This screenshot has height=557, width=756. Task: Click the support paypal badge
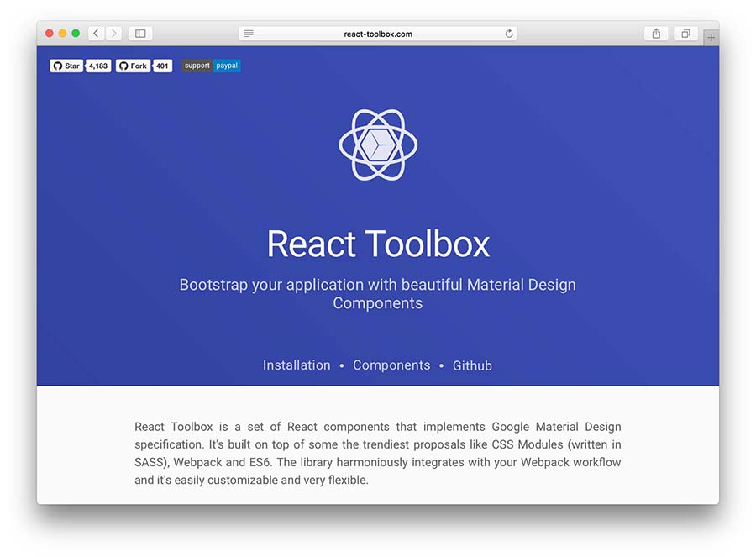(211, 66)
